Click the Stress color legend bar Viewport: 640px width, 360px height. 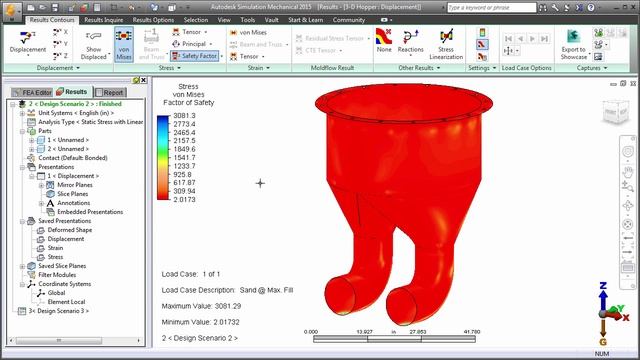pos(163,158)
